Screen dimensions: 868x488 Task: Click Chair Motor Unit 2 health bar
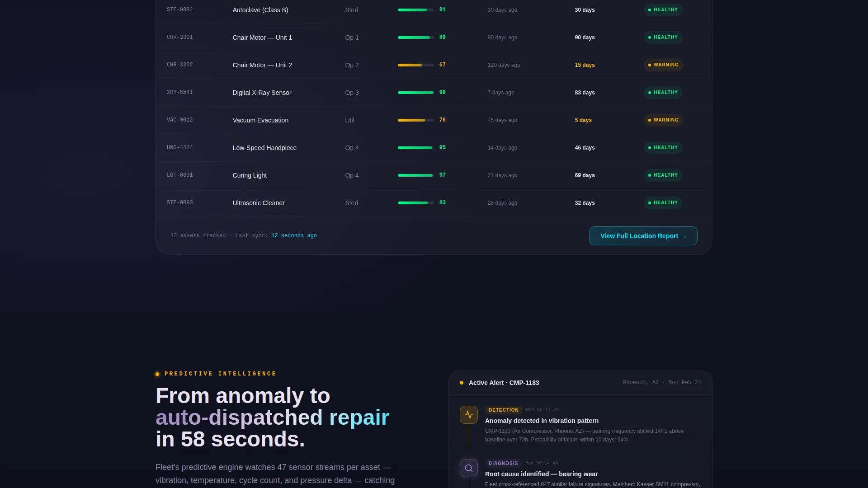pyautogui.click(x=416, y=65)
